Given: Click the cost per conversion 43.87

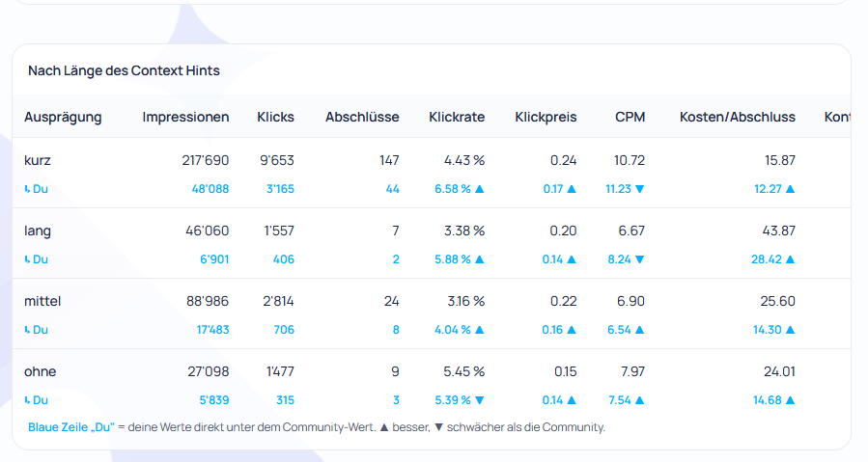Looking at the screenshot, I should coord(779,231).
